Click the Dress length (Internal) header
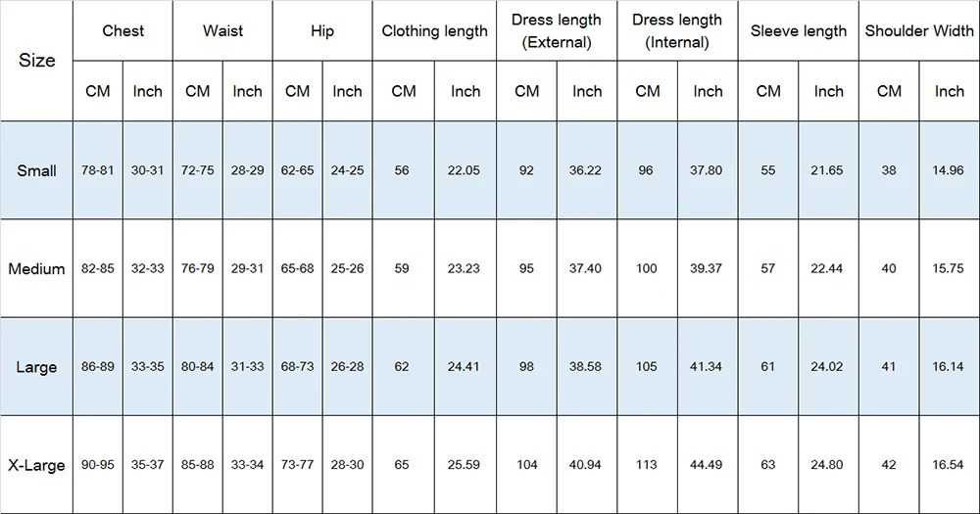The image size is (980, 514). coord(677,30)
